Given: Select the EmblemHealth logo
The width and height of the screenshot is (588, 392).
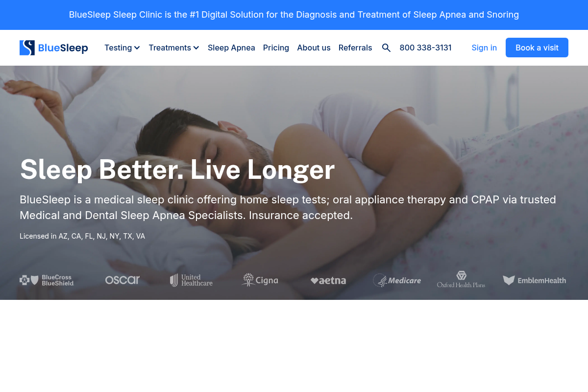Looking at the screenshot, I should click(x=534, y=280).
